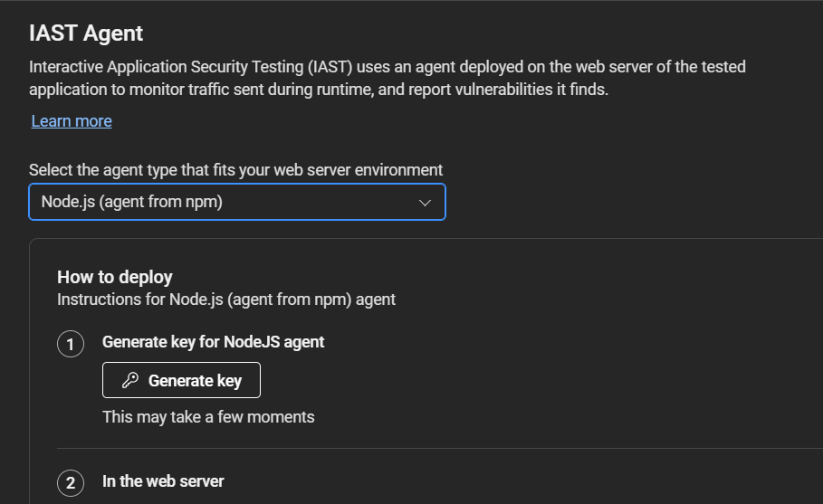Screen dimensions: 823x504
Task: Open the Learn more link
Action: pyautogui.click(x=72, y=121)
